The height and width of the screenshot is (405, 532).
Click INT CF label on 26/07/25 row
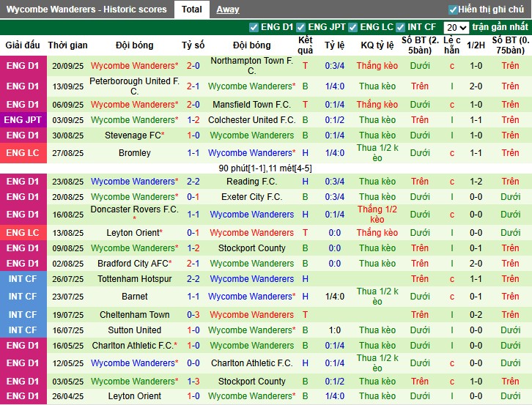pyautogui.click(x=23, y=279)
